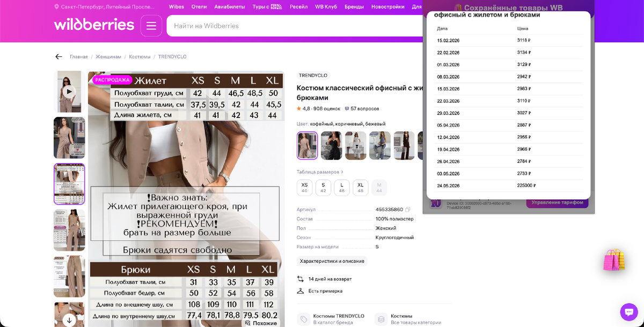The width and height of the screenshot is (644, 327).
Task: Open Костюмы TRENDYCLO brand catalog link
Action: 339,319
